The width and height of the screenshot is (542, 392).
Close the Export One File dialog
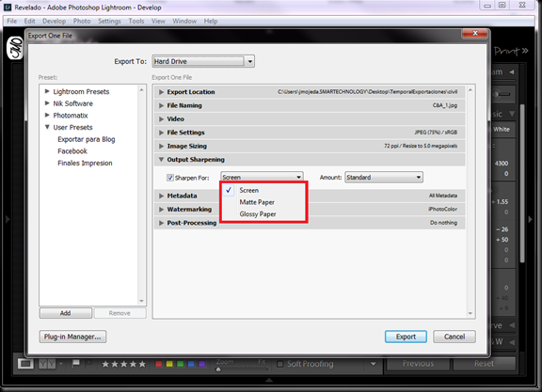[475, 34]
